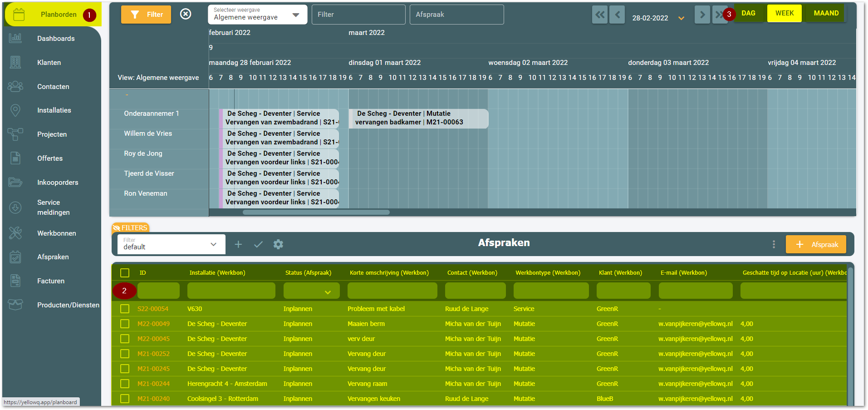Screen dimensions: 868x410
Task: Open the date picker chevron beside 28-02-2022
Action: [x=681, y=18]
